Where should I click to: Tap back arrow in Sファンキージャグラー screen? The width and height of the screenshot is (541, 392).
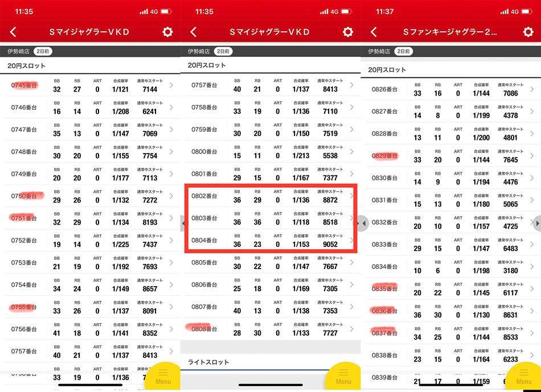(x=374, y=32)
